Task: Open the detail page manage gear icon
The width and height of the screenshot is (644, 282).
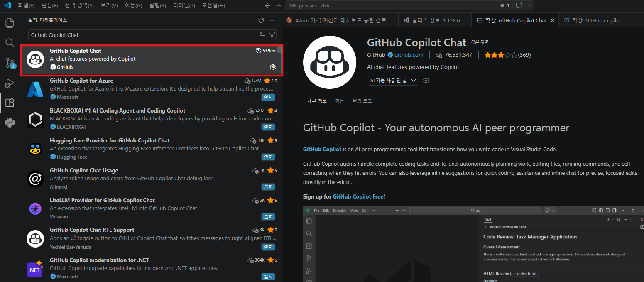Action: point(426,81)
